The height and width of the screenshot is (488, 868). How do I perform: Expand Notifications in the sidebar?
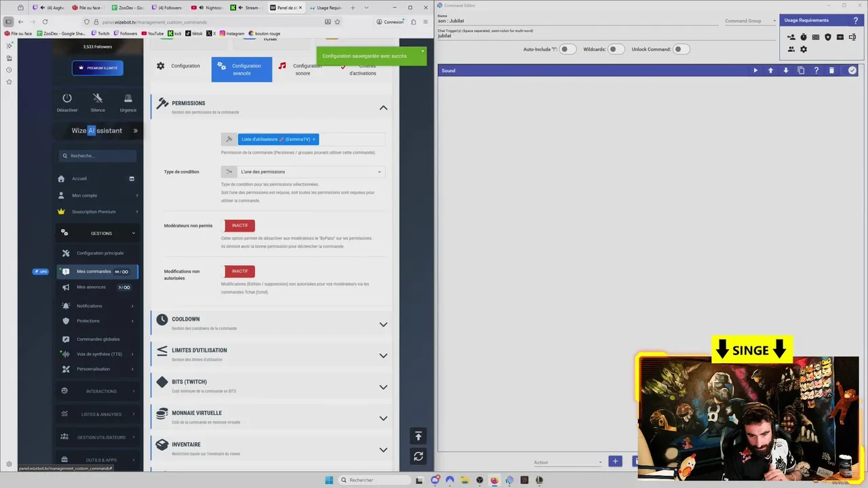click(x=98, y=306)
